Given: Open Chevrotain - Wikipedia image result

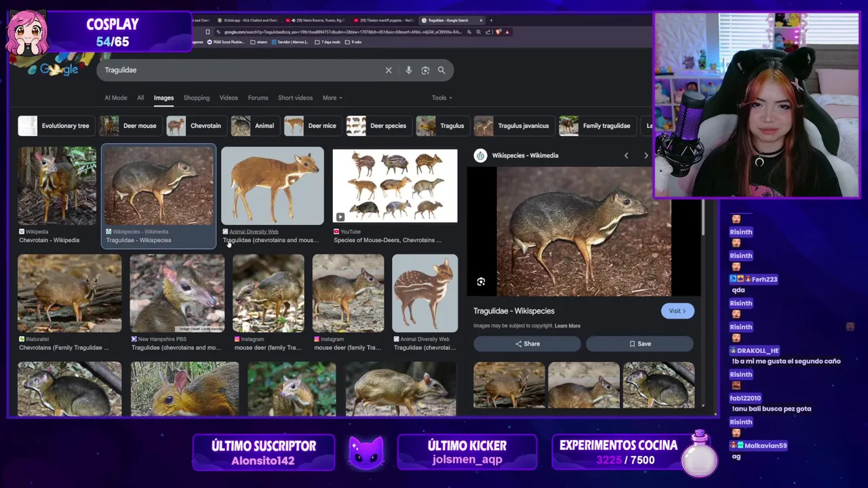Looking at the screenshot, I should [x=57, y=186].
